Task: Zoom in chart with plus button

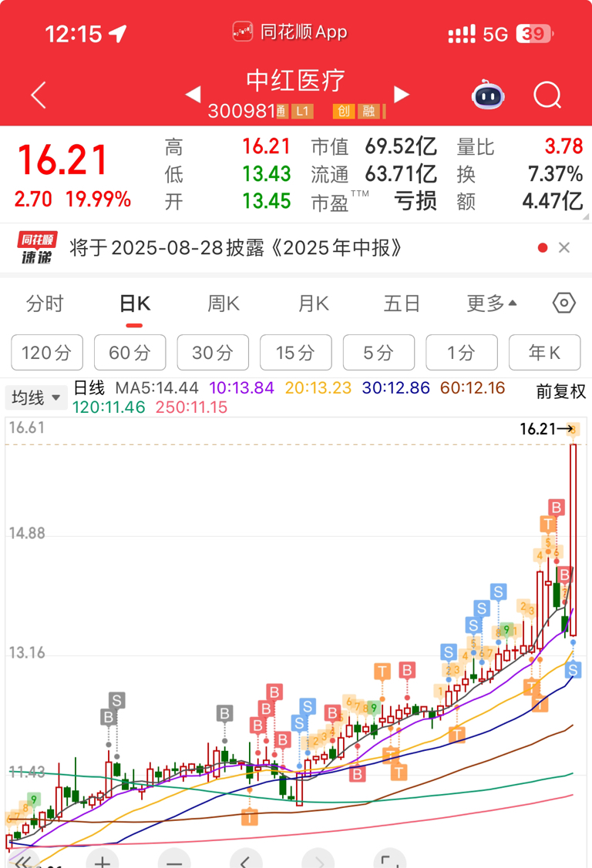Action: click(103, 860)
